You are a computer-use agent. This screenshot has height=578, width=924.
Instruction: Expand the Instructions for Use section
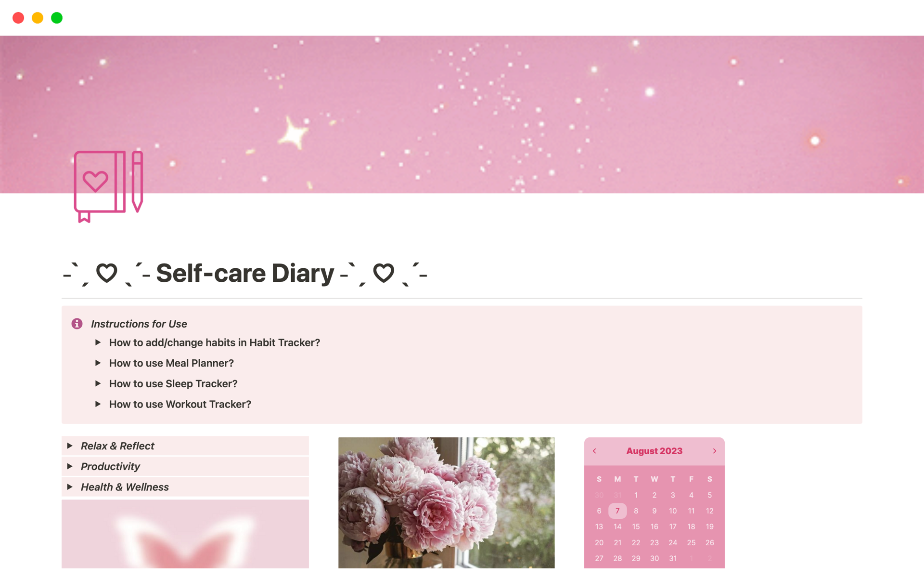pyautogui.click(x=139, y=323)
